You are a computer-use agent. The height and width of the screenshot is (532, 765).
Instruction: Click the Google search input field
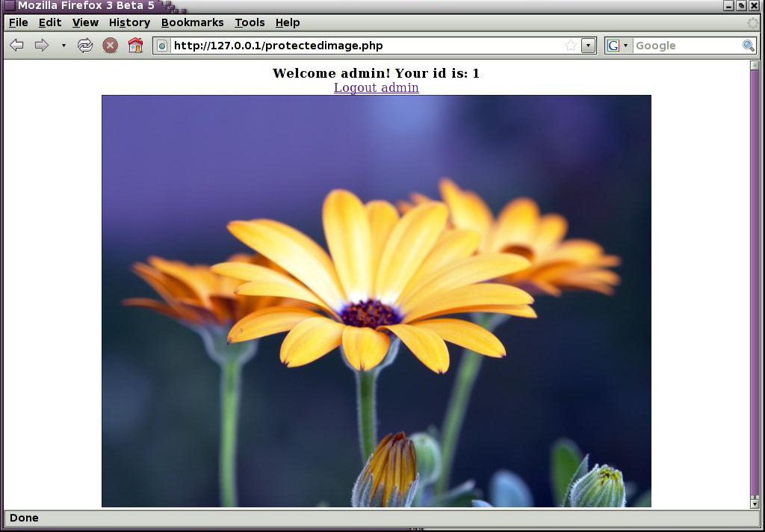(x=687, y=46)
